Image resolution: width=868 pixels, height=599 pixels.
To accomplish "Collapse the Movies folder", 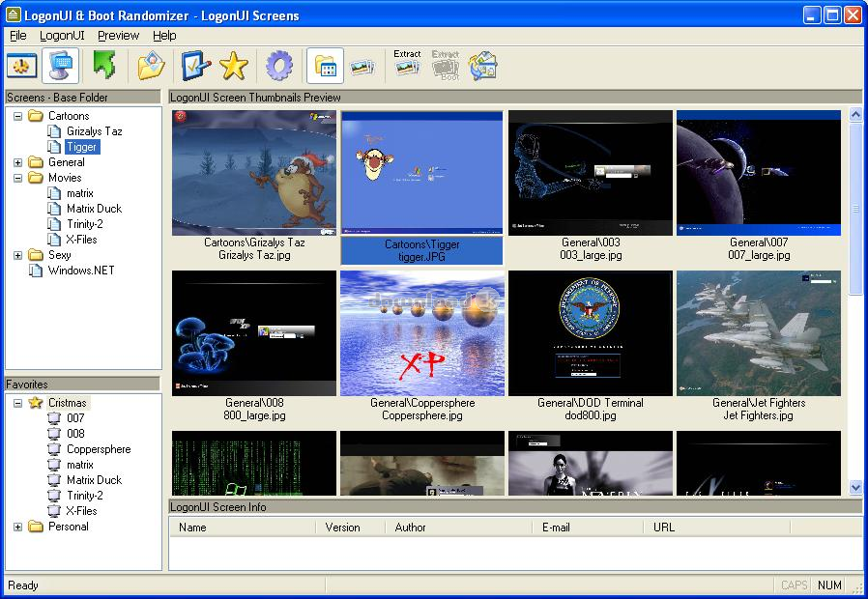I will (x=17, y=178).
